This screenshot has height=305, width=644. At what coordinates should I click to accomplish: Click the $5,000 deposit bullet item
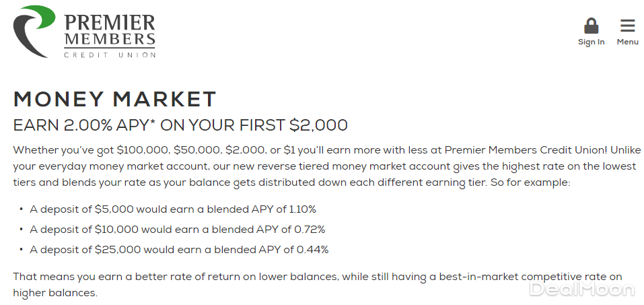(x=172, y=209)
